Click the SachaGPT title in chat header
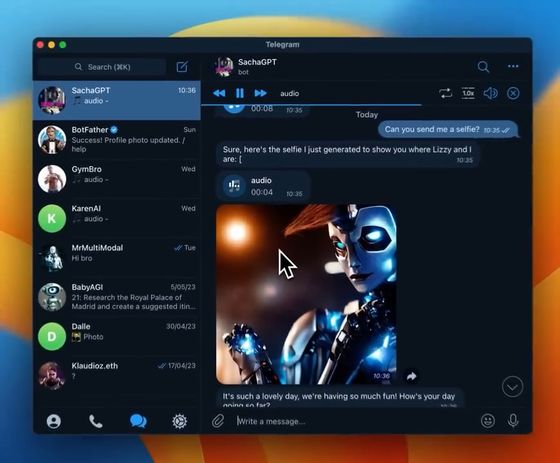 click(257, 62)
